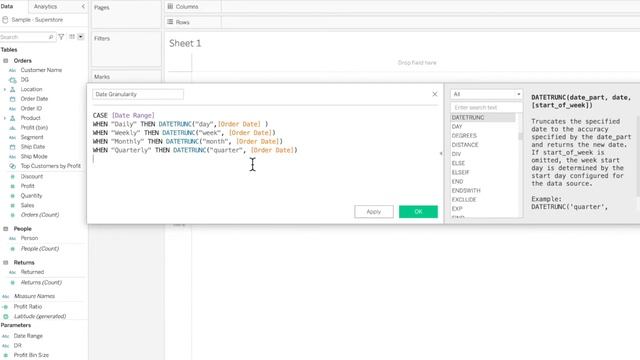
Task: Click the People table icon
Action: 6,229
